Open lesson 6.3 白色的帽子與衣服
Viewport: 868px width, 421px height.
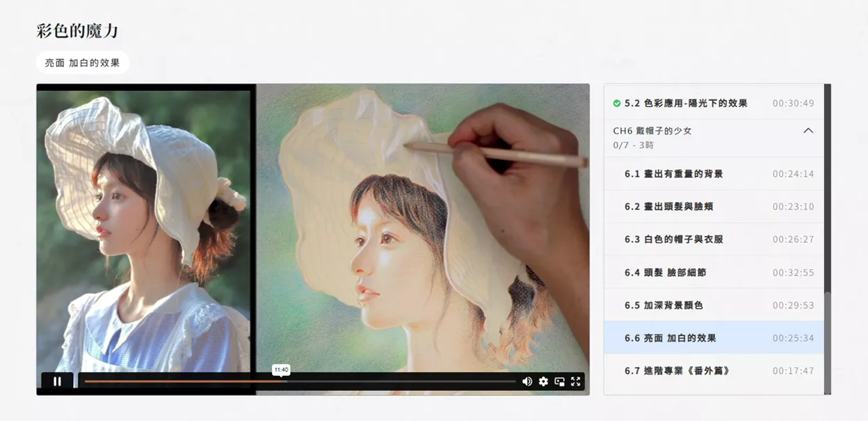(x=714, y=239)
